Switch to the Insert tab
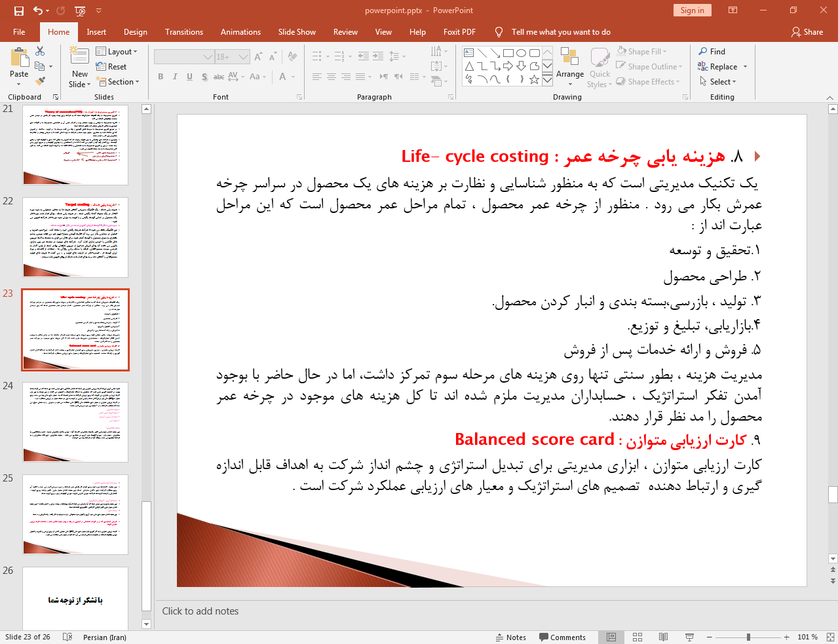The image size is (838, 644). click(96, 32)
